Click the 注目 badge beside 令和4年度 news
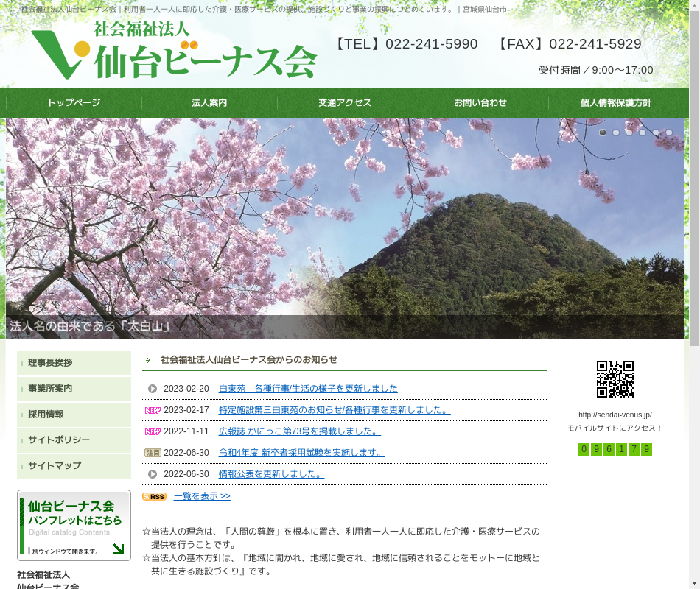Viewport: 700px width, 589px height. 153,453
